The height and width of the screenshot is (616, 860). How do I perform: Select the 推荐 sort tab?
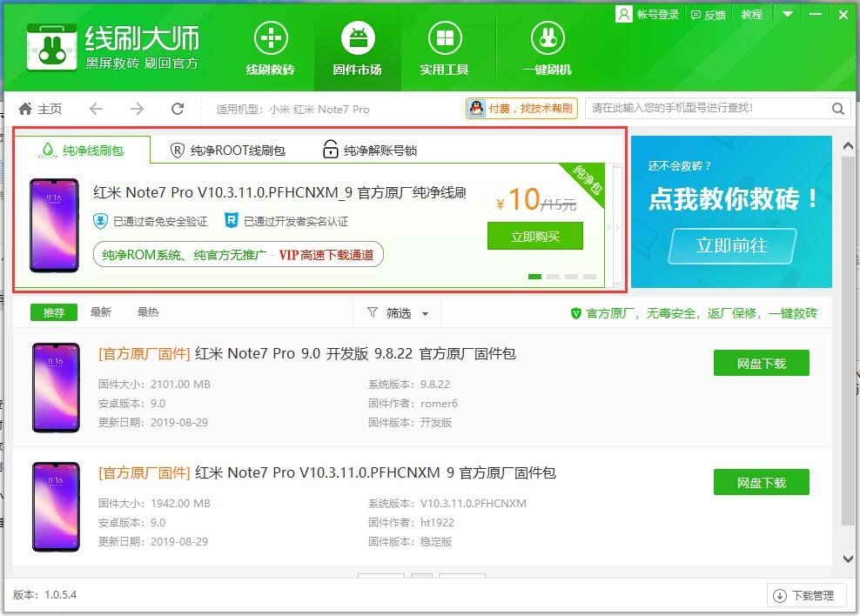54,312
